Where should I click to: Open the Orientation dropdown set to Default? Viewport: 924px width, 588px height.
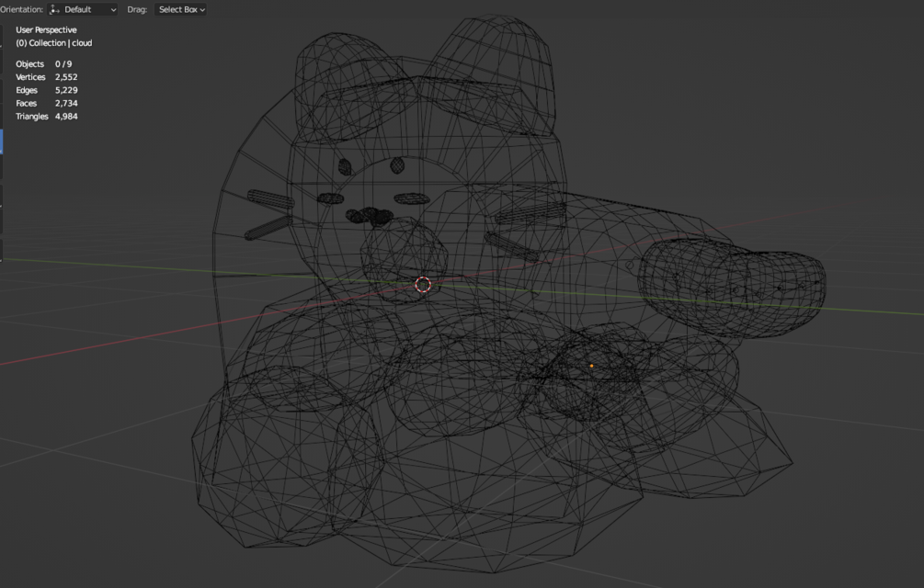point(83,9)
